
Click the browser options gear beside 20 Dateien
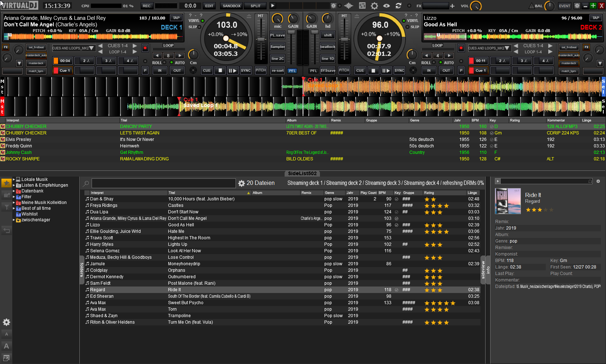point(241,183)
